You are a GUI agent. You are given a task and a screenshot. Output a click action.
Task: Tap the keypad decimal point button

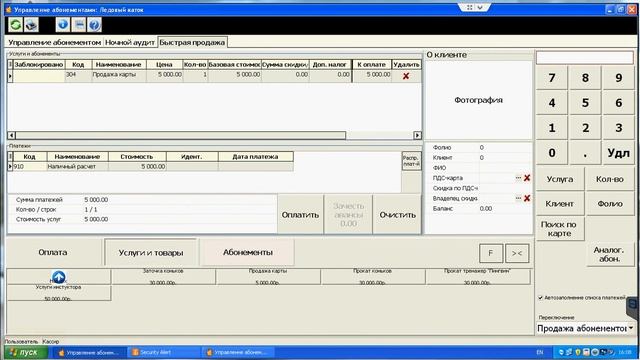(x=585, y=153)
